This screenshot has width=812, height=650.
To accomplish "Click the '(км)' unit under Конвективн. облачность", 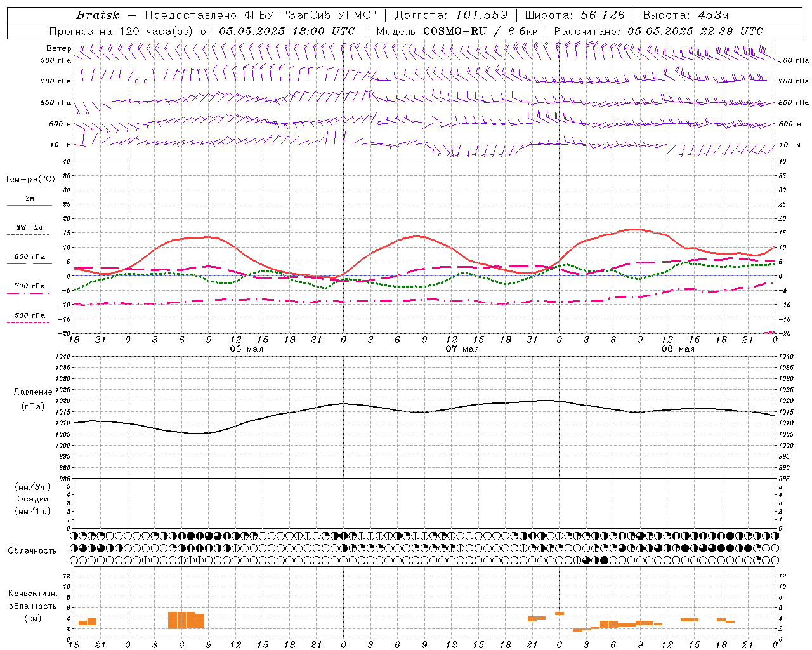I will (33, 618).
